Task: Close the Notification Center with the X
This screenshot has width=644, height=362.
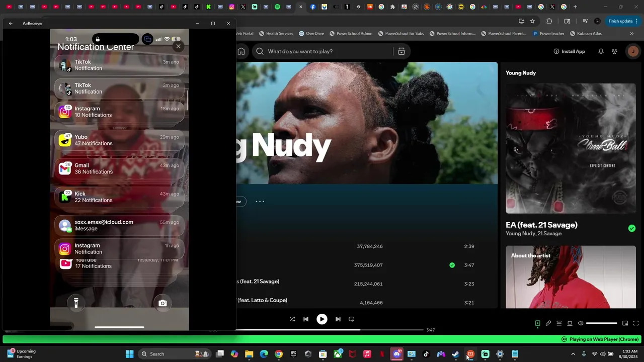Action: (178, 46)
